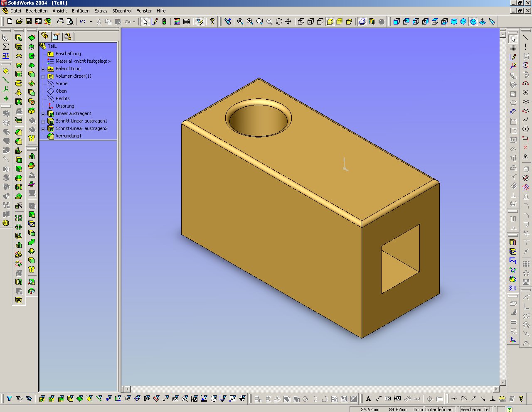Image resolution: width=532 pixels, height=412 pixels.
Task: Open the Bearbeiten menu
Action: [x=37, y=11]
